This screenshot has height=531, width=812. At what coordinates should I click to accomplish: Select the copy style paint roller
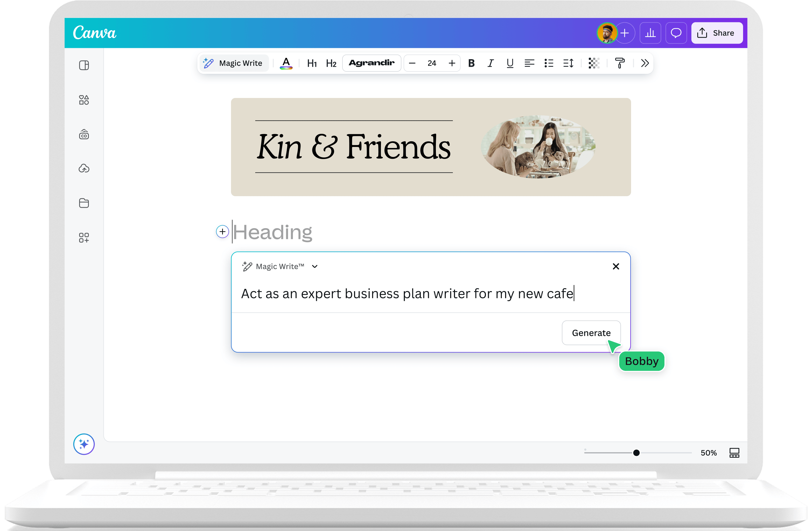(x=619, y=63)
